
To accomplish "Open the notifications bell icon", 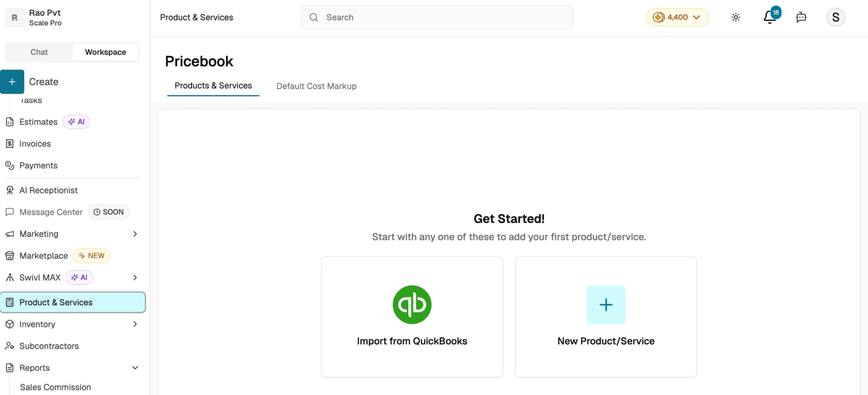I will pyautogui.click(x=769, y=17).
